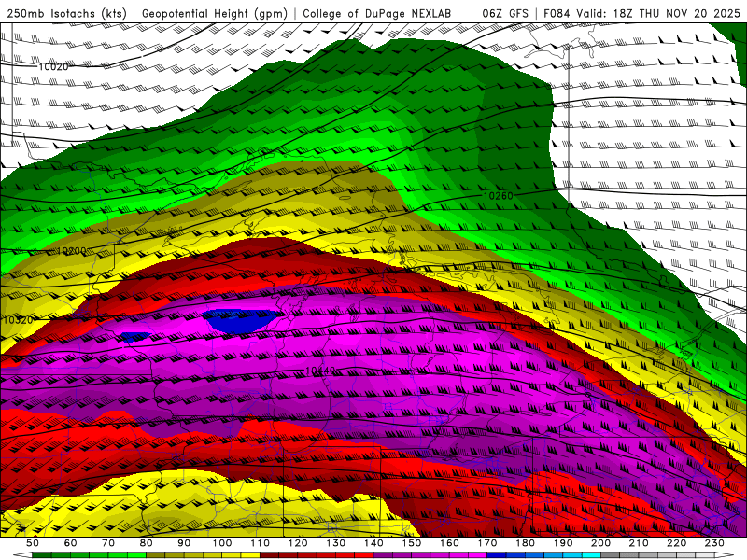Click the "College of DuPage NEXLAB" label
This screenshot has height=560, width=747.
point(377,13)
